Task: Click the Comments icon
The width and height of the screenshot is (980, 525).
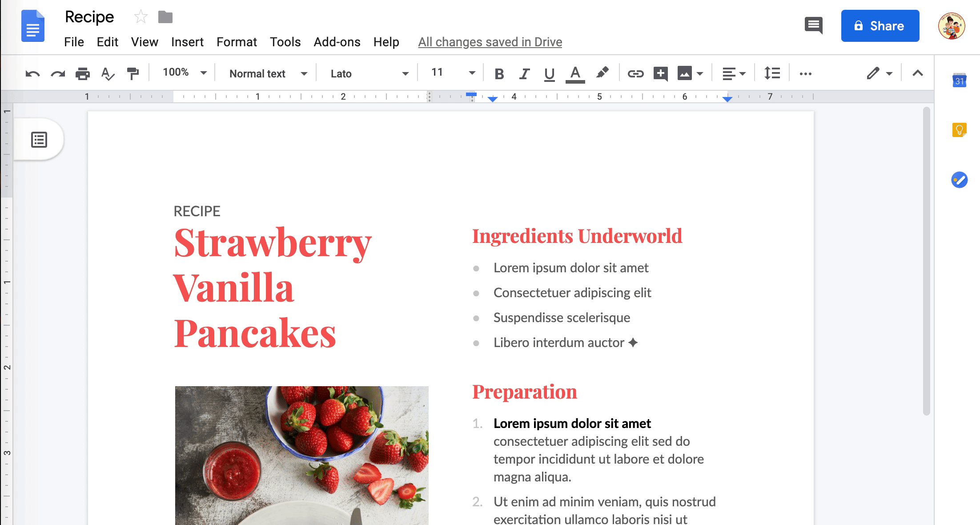Action: coord(813,26)
